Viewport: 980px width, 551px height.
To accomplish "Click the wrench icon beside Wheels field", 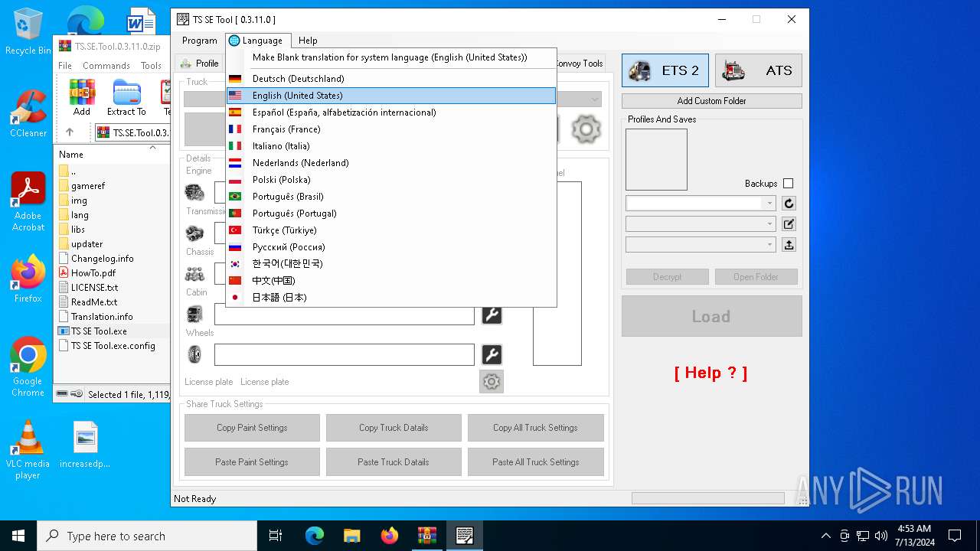I will click(492, 354).
